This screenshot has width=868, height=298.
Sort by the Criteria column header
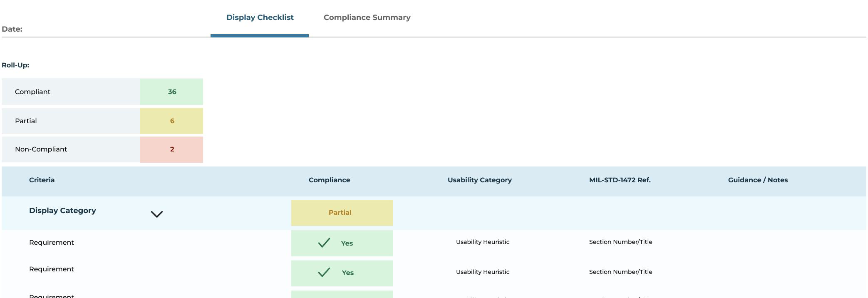point(42,180)
